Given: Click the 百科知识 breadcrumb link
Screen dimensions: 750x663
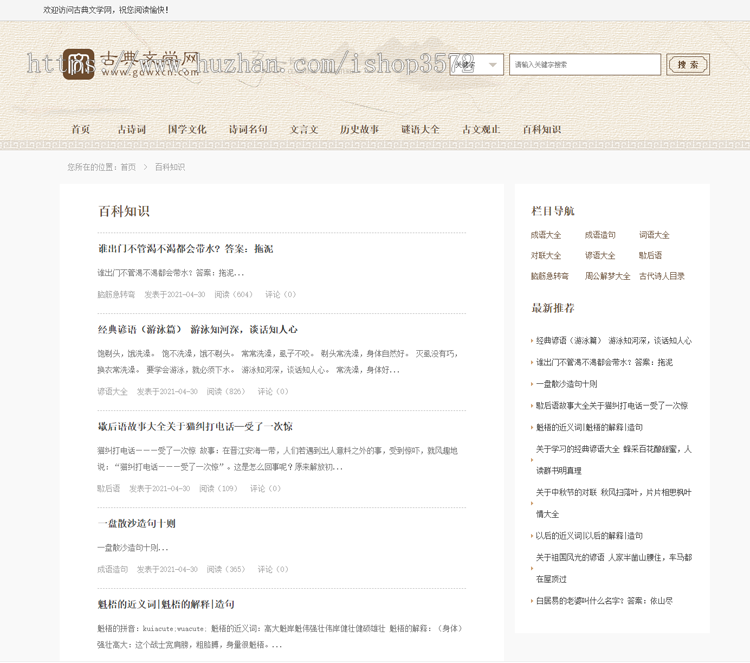Looking at the screenshot, I should [170, 167].
